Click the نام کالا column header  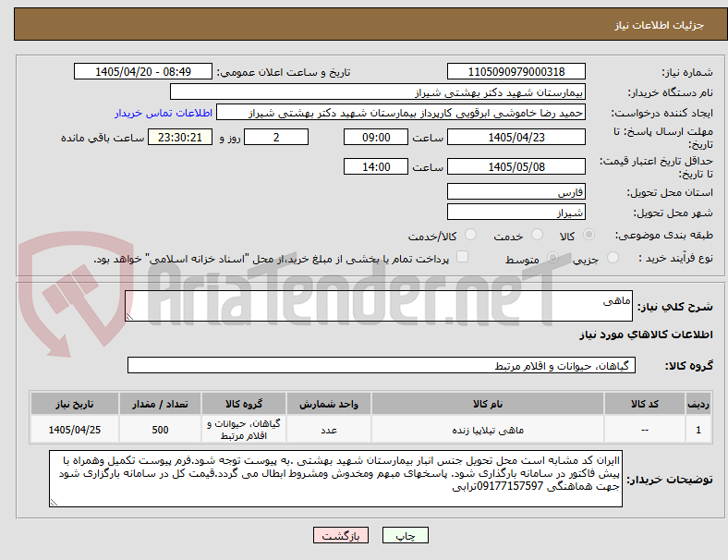point(488,404)
